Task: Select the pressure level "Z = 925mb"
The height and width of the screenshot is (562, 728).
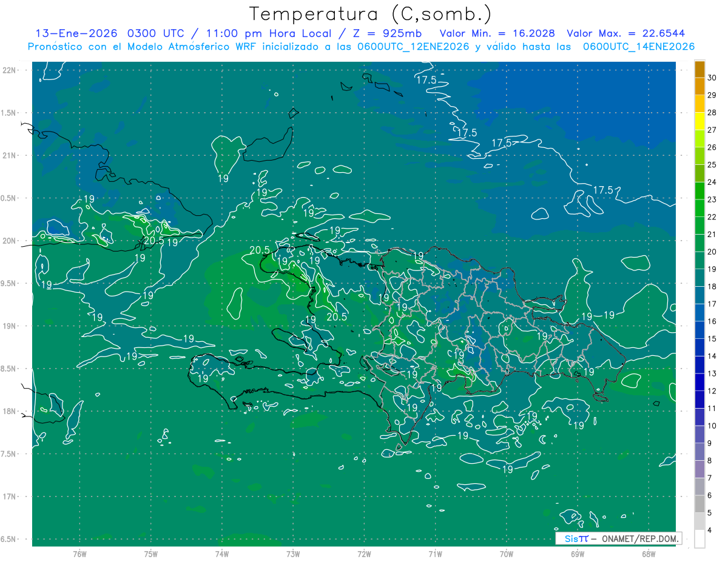Action: coord(388,33)
